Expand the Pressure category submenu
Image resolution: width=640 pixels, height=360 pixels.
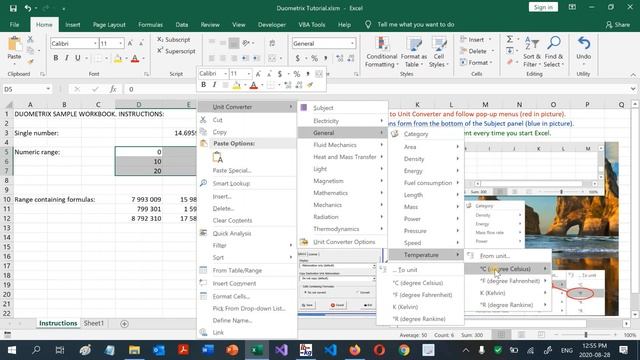click(425, 231)
